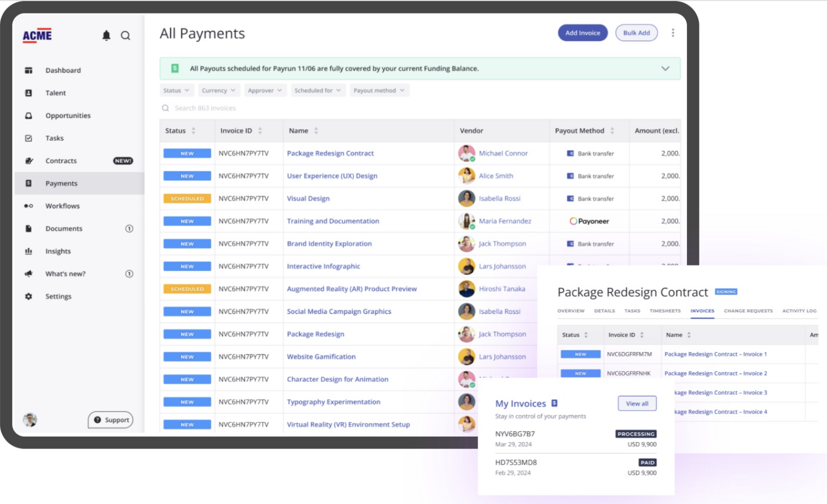Open the Status filter dropdown

click(x=176, y=90)
